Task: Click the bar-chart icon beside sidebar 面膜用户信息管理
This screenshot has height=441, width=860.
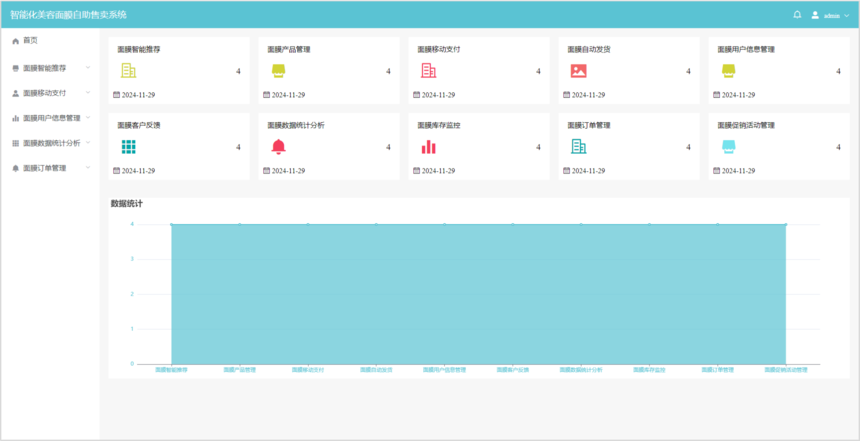Action: tap(15, 118)
